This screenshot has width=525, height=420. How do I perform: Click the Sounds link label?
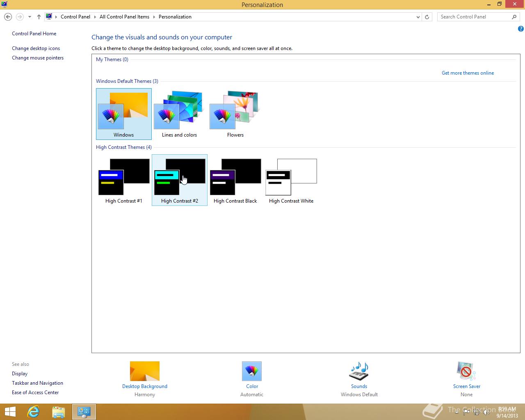[x=359, y=386]
